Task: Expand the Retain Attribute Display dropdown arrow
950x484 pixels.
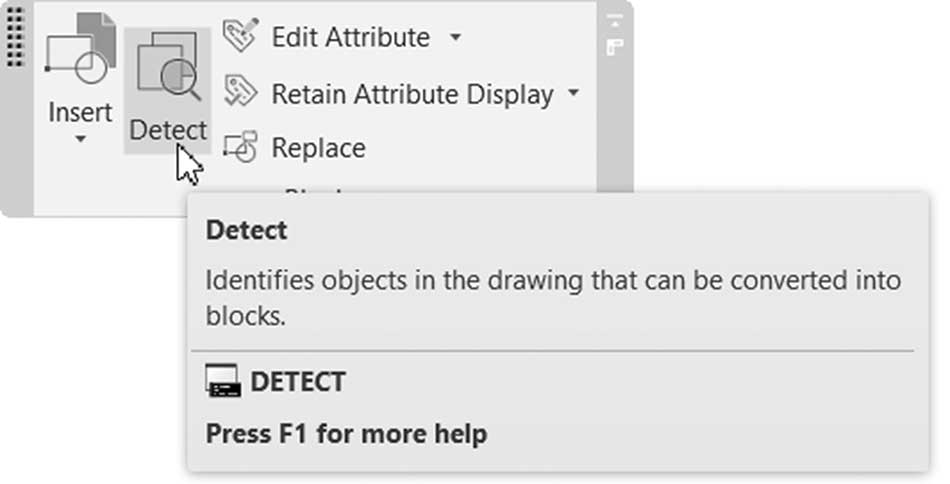Action: pos(573,93)
